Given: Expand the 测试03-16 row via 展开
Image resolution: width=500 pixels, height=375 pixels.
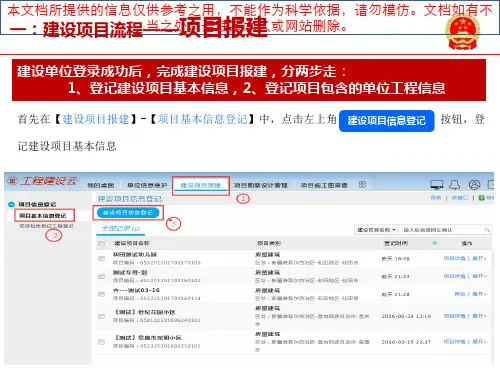Looking at the screenshot, I should [x=480, y=294].
